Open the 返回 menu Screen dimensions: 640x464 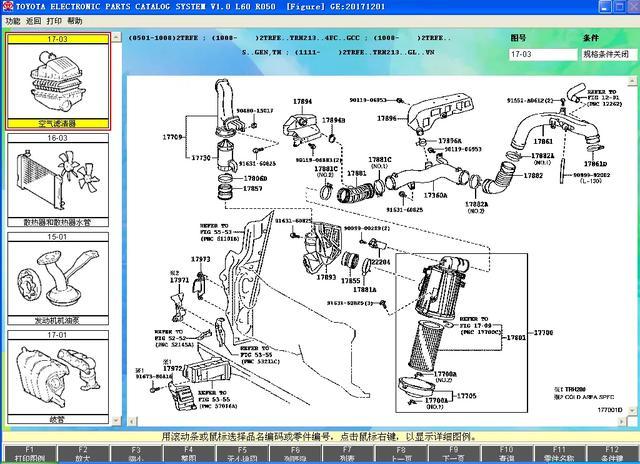point(33,21)
